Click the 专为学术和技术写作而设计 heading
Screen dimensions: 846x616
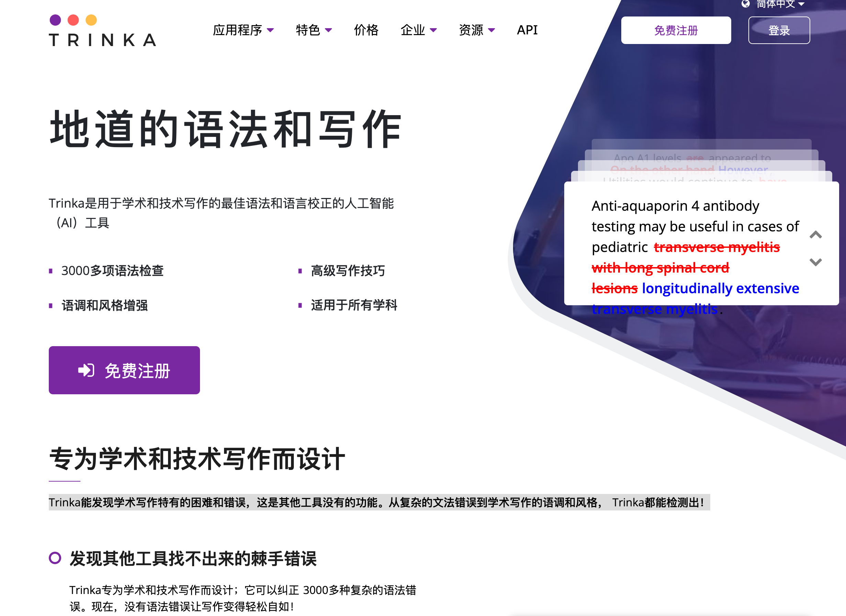coord(197,459)
